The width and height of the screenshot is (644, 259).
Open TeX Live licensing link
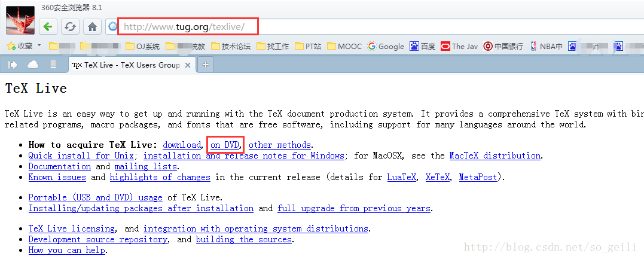[72, 228]
